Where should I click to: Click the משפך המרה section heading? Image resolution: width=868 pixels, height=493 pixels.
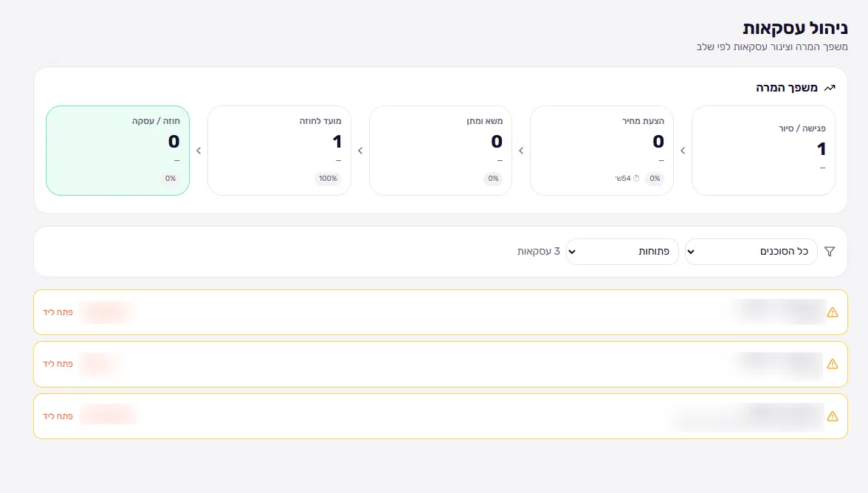point(787,88)
